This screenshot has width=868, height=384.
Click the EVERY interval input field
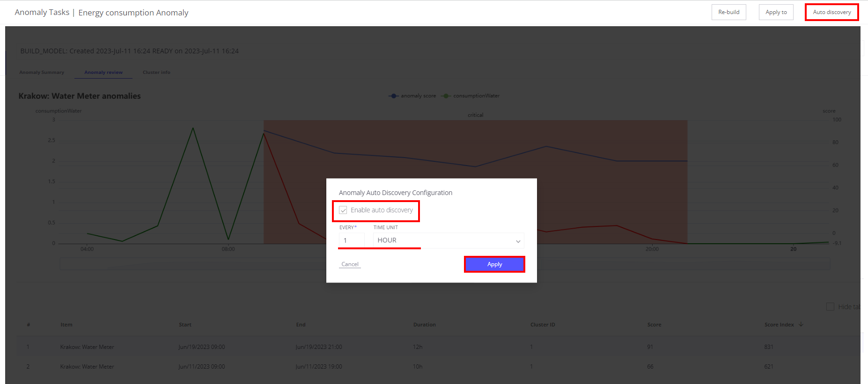[352, 240]
